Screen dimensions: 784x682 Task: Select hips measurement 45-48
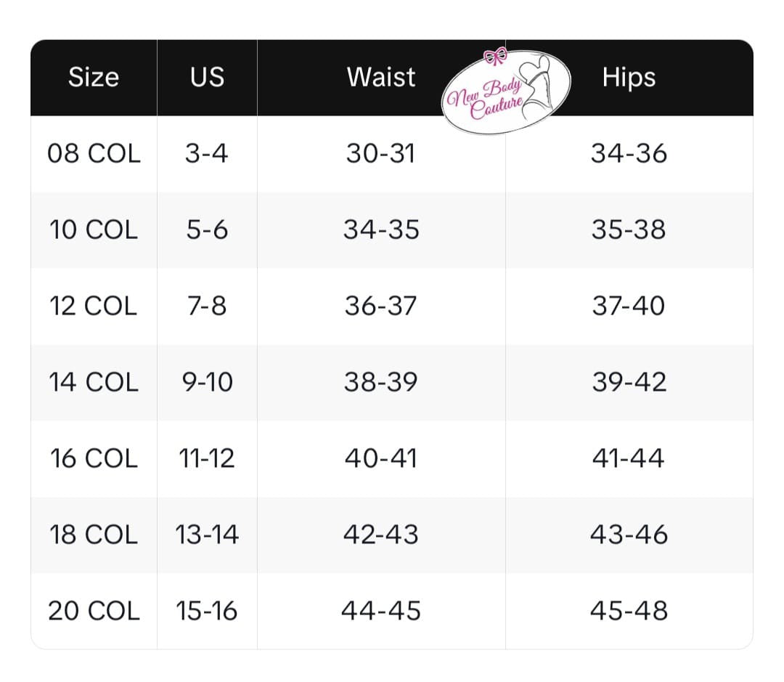[629, 612]
